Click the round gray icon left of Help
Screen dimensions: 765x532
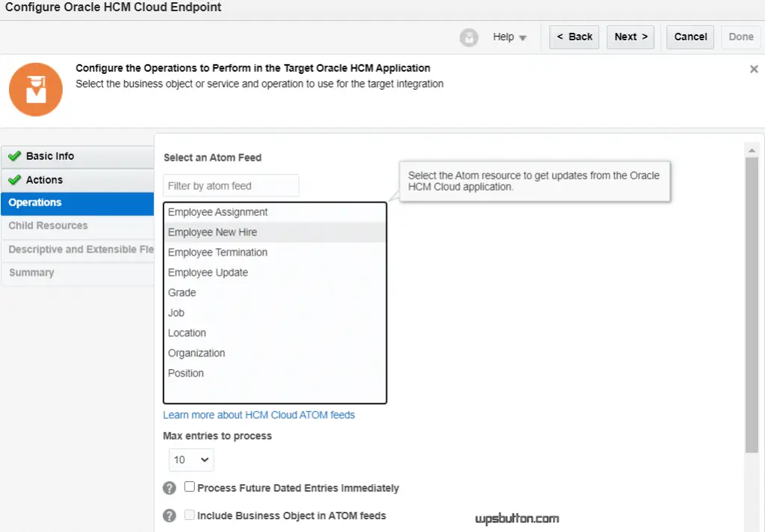tap(469, 37)
